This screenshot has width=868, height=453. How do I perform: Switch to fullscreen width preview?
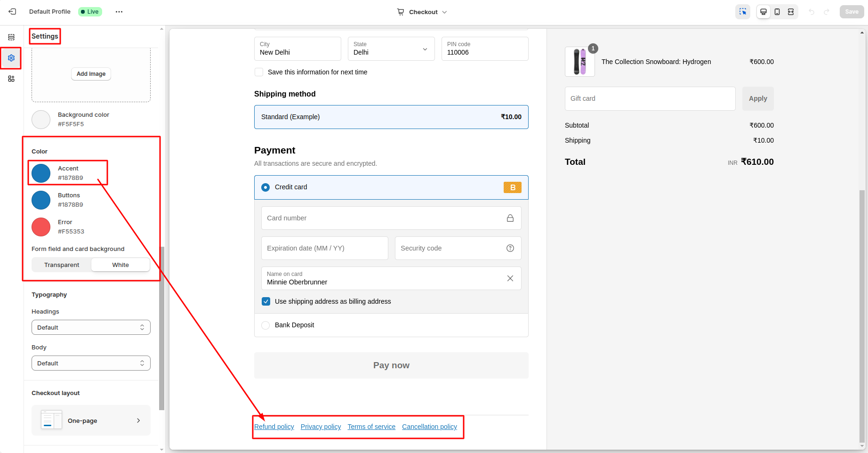[791, 12]
